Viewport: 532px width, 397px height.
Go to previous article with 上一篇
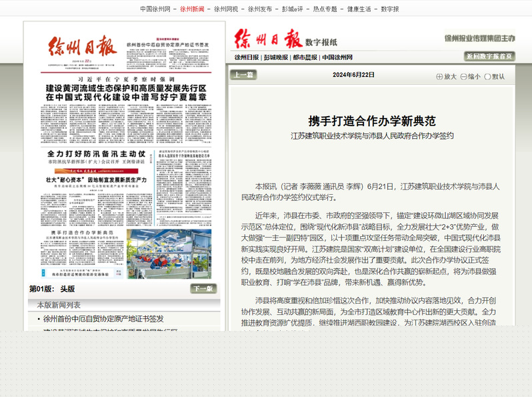tap(243, 74)
